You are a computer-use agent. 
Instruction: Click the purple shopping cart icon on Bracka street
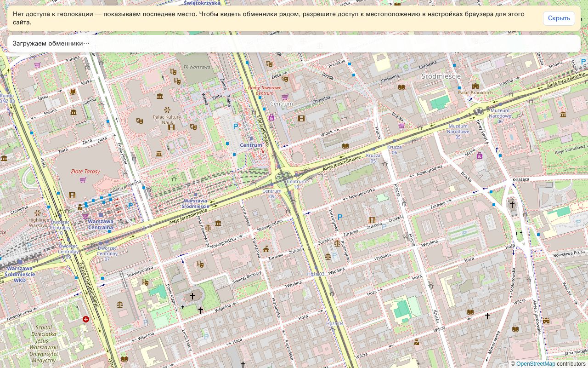tap(401, 125)
